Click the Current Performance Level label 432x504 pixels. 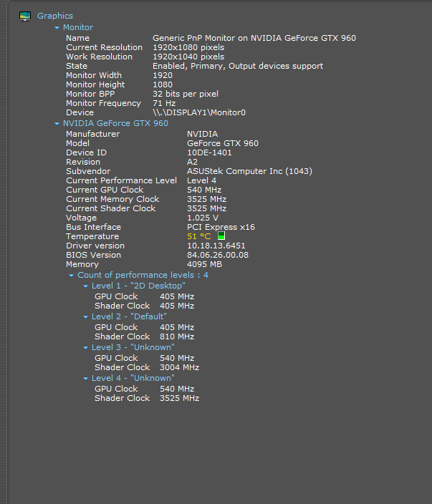point(121,180)
